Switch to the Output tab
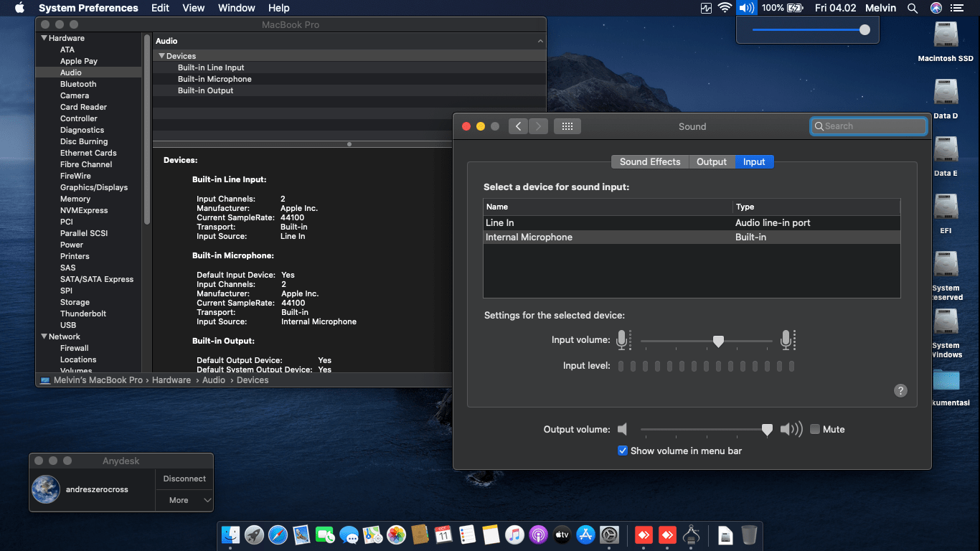The image size is (980, 551). (712, 161)
